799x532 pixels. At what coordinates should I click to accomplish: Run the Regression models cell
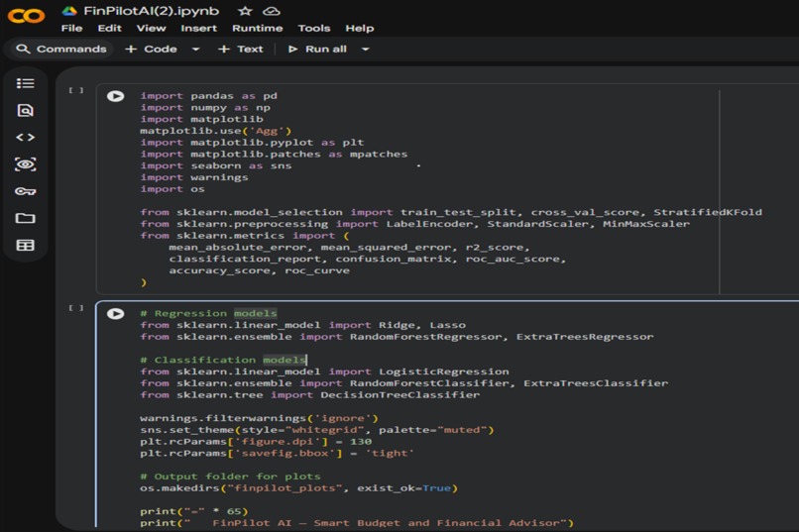(115, 314)
